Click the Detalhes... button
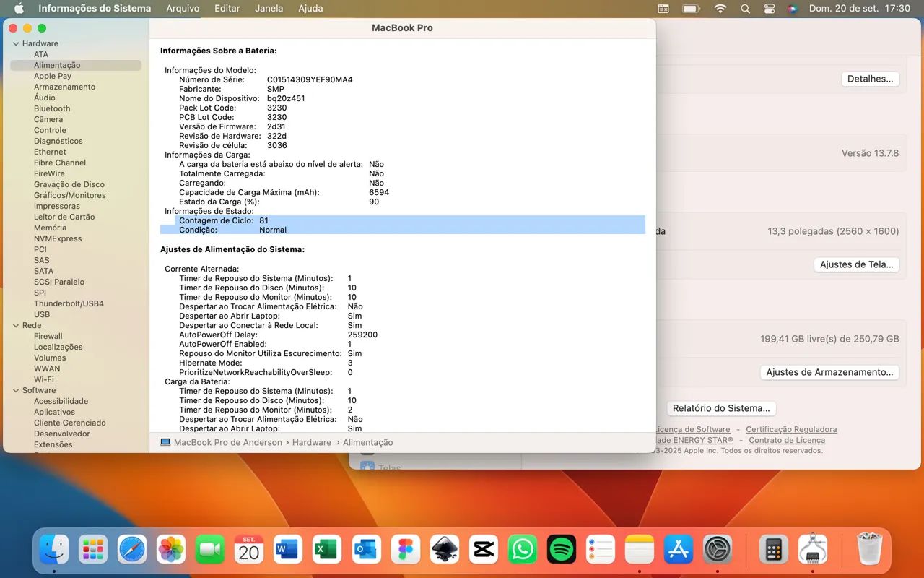924x578 pixels. [x=870, y=79]
